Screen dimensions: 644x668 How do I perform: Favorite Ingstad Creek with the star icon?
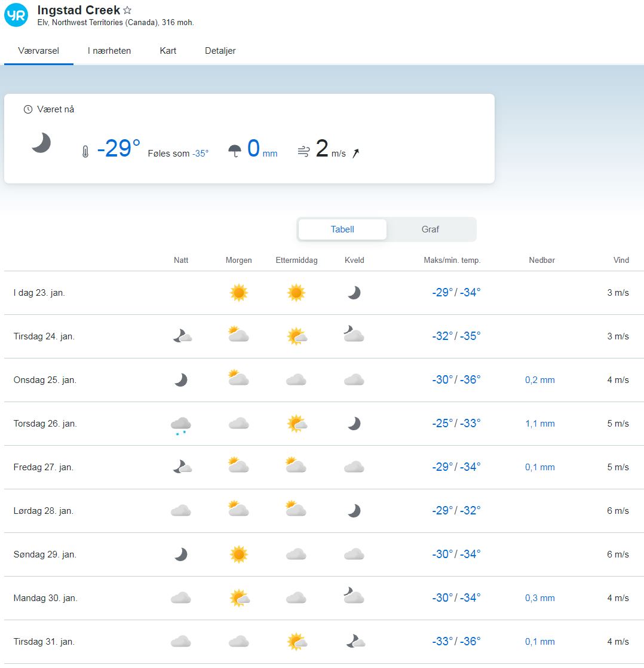[x=127, y=11]
